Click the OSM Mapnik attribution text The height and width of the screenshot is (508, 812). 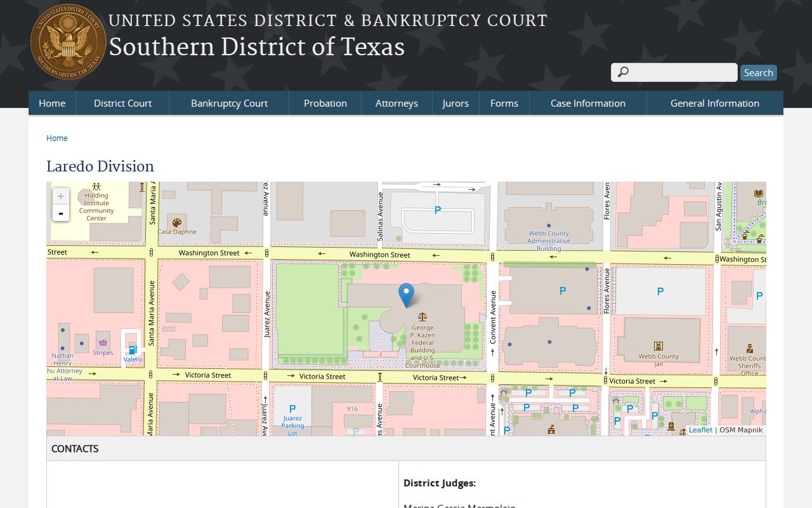(x=741, y=430)
